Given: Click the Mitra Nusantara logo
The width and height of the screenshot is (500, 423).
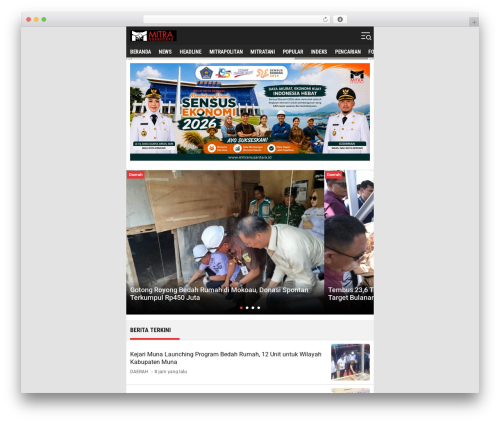Looking at the screenshot, I should [x=153, y=36].
